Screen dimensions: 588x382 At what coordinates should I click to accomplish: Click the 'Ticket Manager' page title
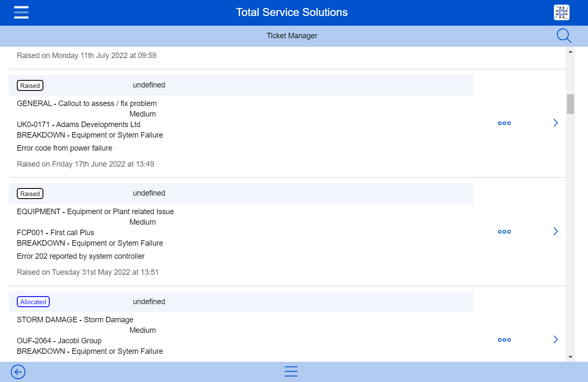(292, 36)
